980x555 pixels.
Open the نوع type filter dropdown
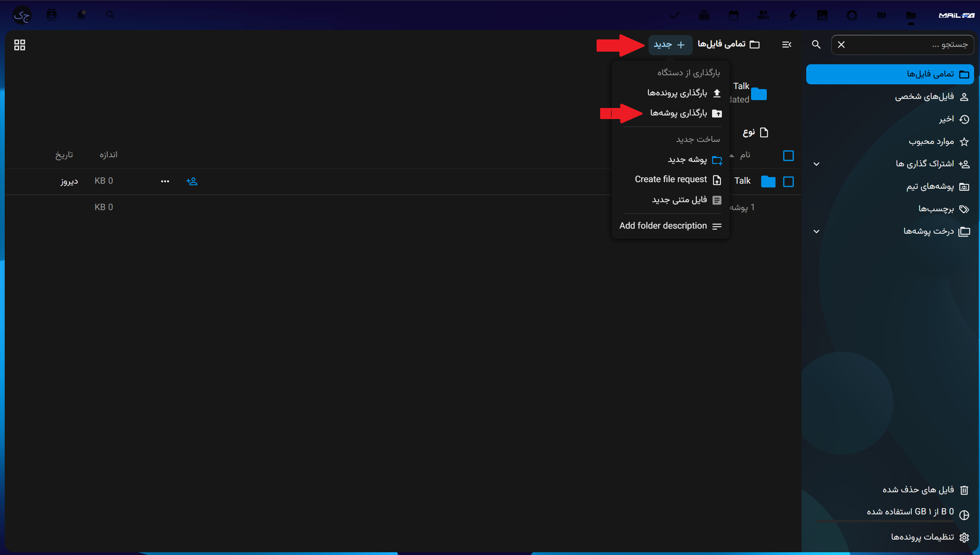(755, 132)
